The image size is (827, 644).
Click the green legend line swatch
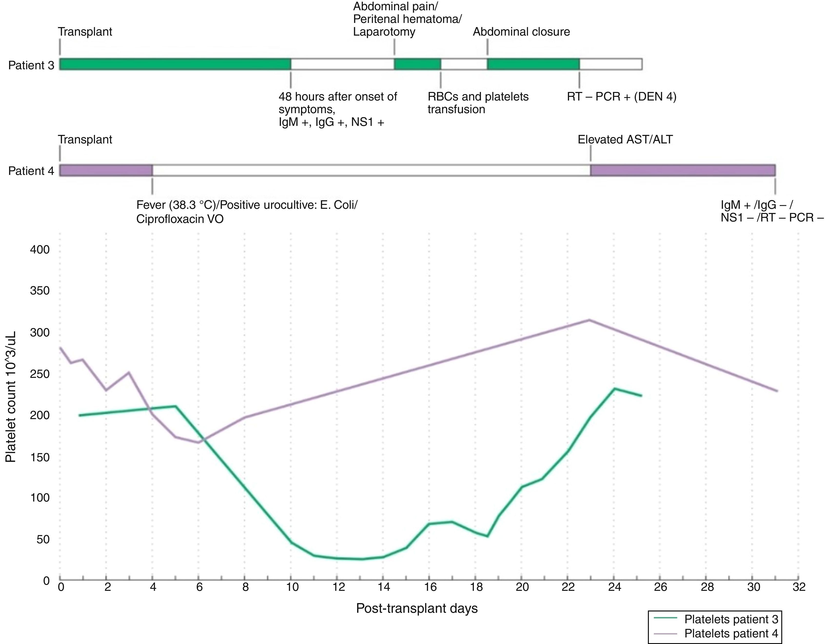click(665, 618)
